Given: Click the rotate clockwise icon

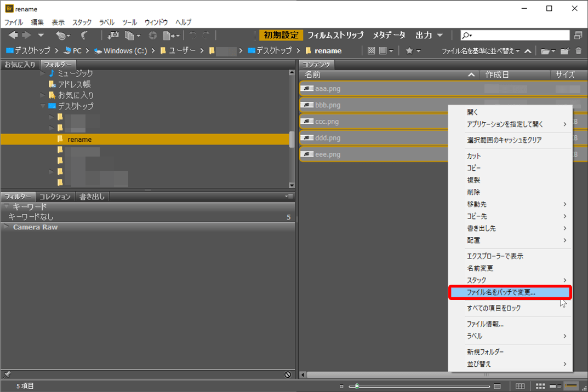Looking at the screenshot, I should click(206, 36).
